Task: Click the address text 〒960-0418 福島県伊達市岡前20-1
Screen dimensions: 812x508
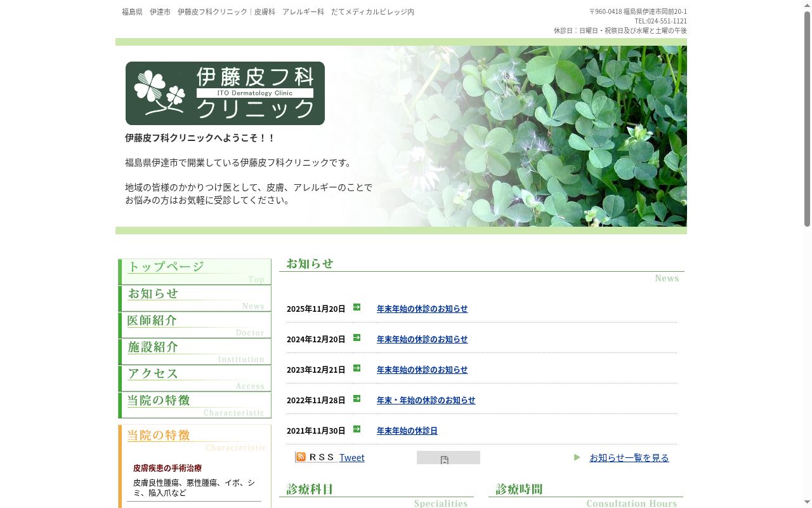Action: click(638, 11)
